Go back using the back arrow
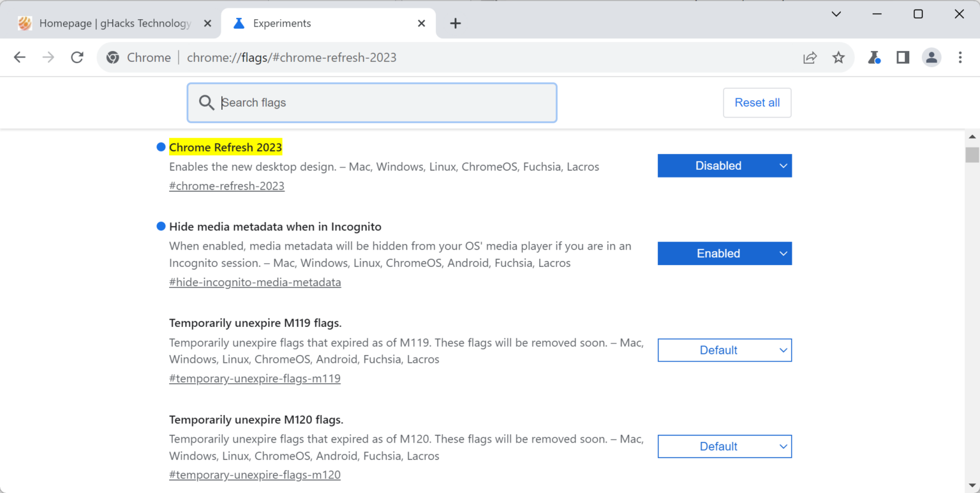 (x=19, y=57)
